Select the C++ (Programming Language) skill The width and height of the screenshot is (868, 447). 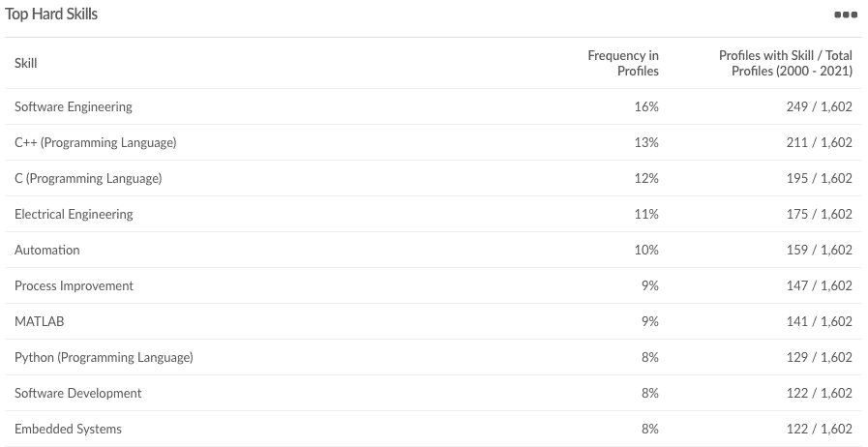tap(96, 143)
